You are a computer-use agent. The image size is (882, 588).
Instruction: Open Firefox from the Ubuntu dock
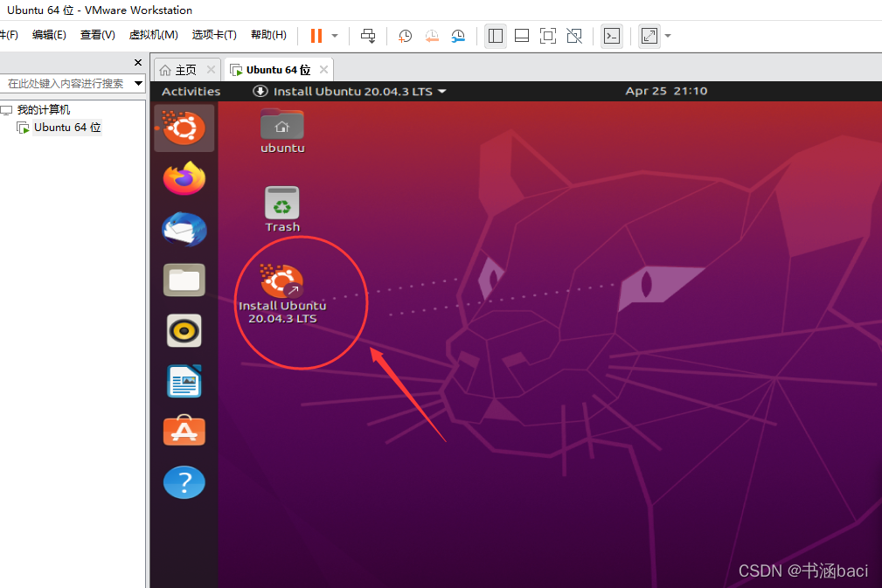[x=184, y=179]
